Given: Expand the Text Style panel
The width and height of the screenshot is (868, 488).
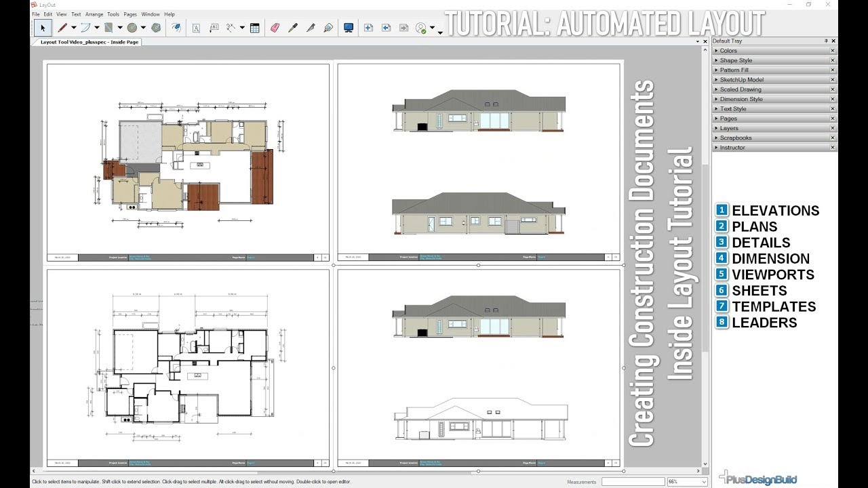Looking at the screenshot, I should point(775,108).
